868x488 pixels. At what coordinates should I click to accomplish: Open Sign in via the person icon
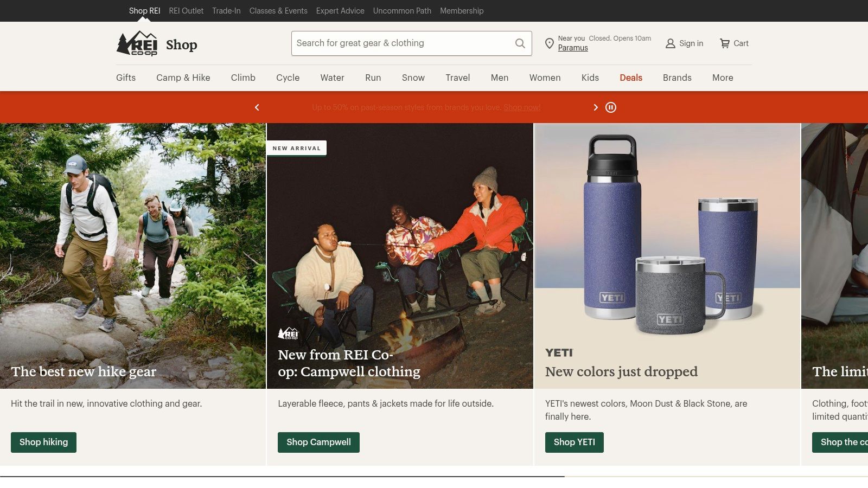[x=670, y=43]
